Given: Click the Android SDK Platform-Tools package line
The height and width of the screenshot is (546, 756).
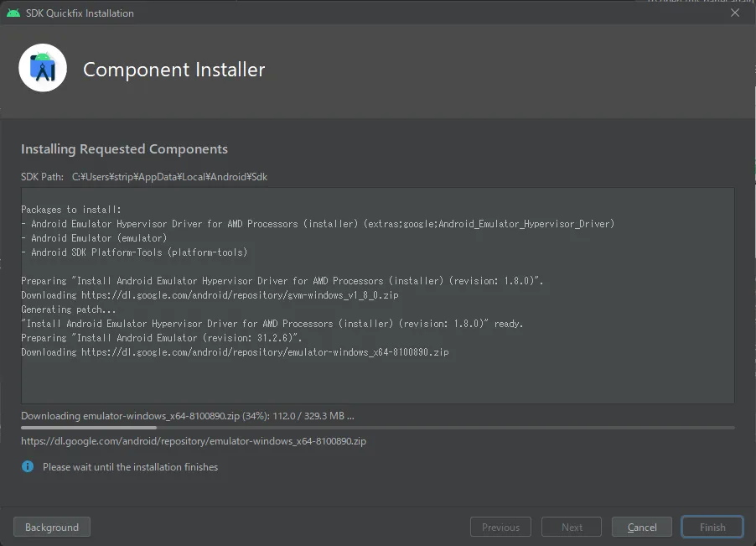Looking at the screenshot, I should (134, 252).
